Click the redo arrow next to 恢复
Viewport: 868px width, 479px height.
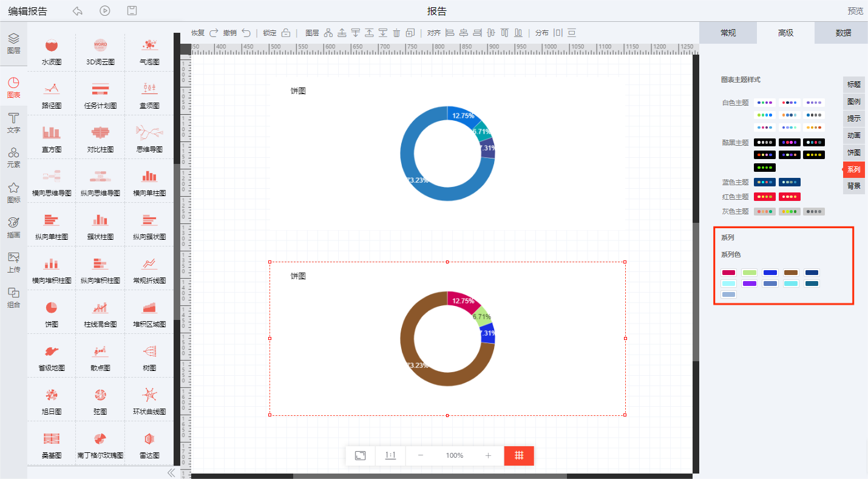[x=214, y=33]
